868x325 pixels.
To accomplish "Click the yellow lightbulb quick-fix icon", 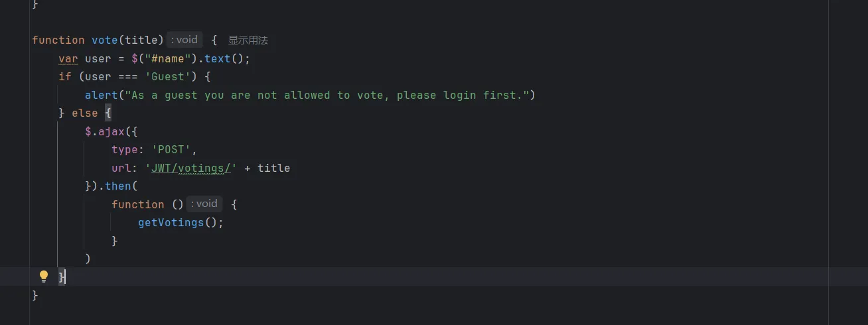I will 44,277.
